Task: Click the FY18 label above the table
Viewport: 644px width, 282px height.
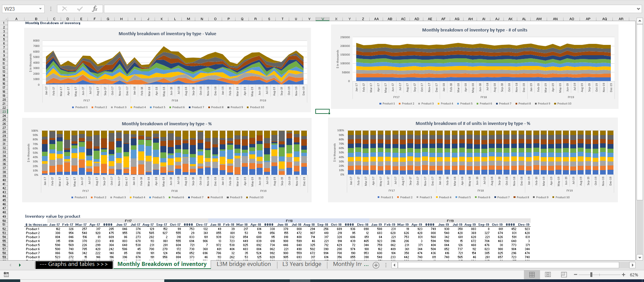Action: [289, 221]
